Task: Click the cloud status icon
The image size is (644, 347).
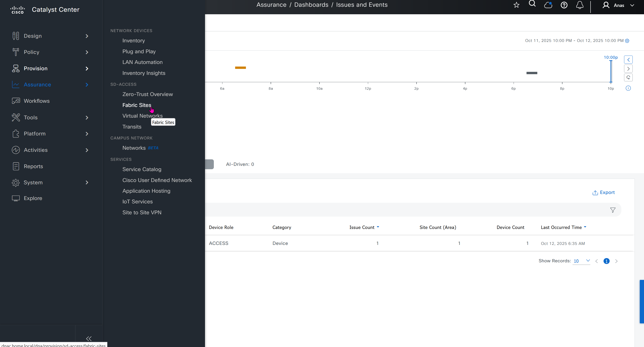Action: [x=548, y=5]
